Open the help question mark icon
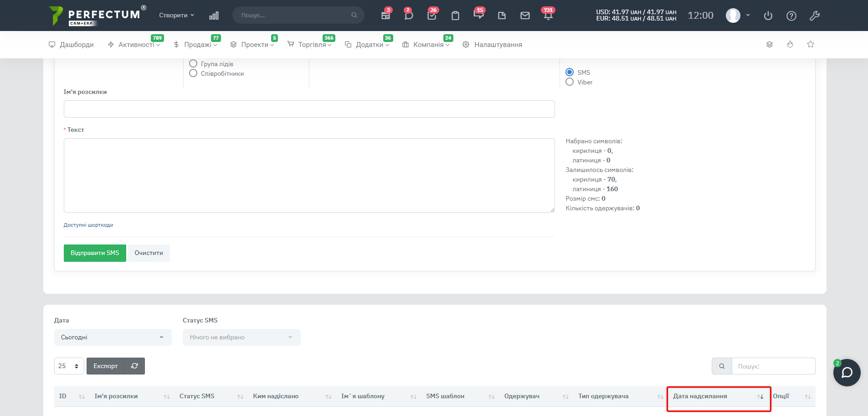 (x=791, y=16)
